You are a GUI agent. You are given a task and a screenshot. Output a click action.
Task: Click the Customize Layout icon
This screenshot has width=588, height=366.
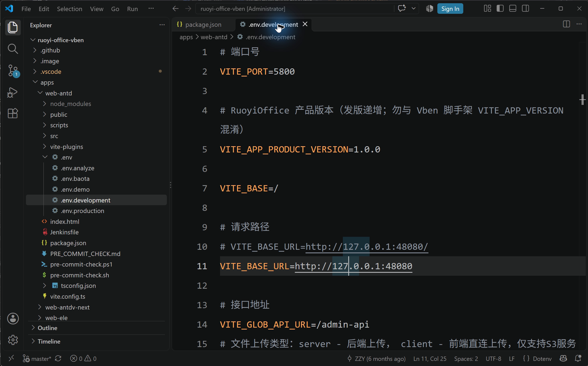click(487, 9)
